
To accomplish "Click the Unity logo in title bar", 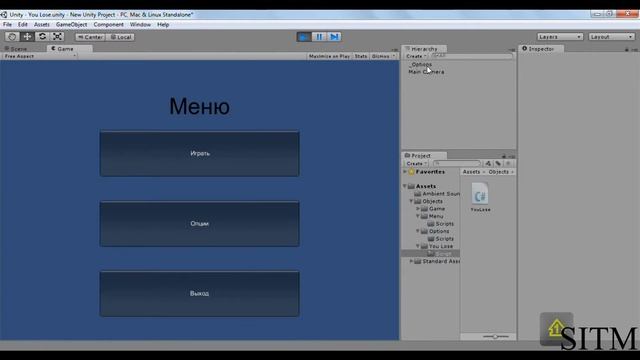I will (4, 15).
